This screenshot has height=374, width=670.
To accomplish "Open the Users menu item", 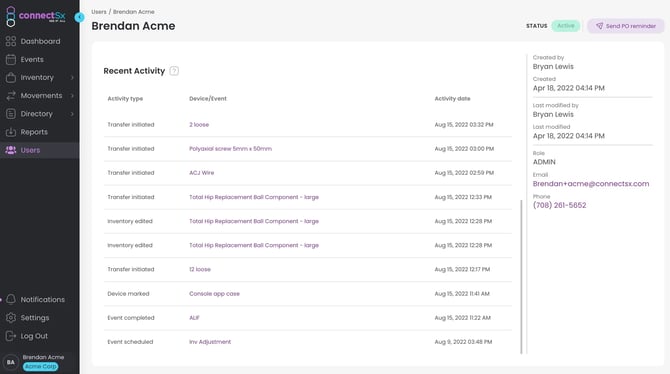I will (x=39, y=150).
